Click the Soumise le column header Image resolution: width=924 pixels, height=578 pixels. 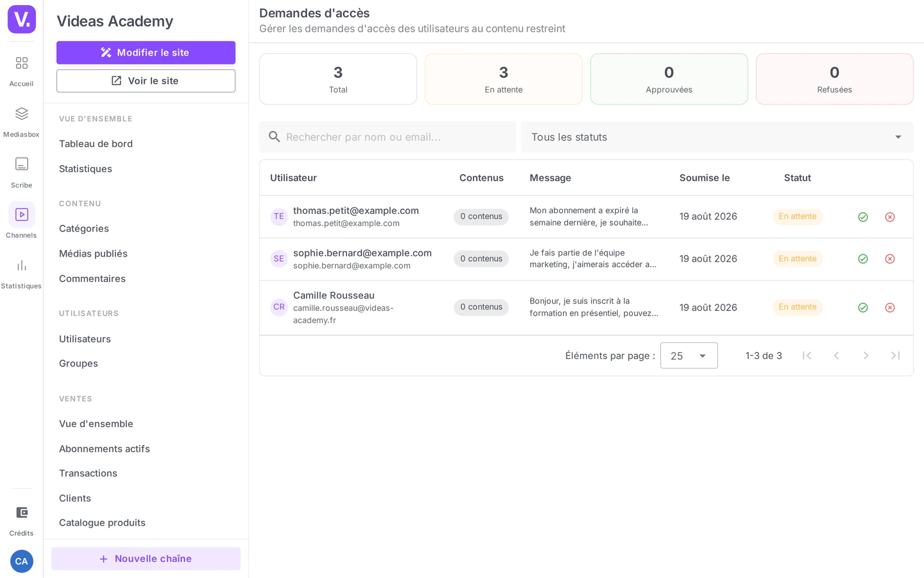pos(705,178)
